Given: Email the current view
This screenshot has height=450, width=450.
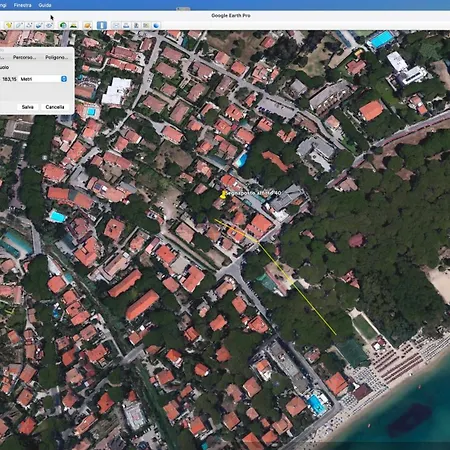Looking at the screenshot, I should [116, 25].
